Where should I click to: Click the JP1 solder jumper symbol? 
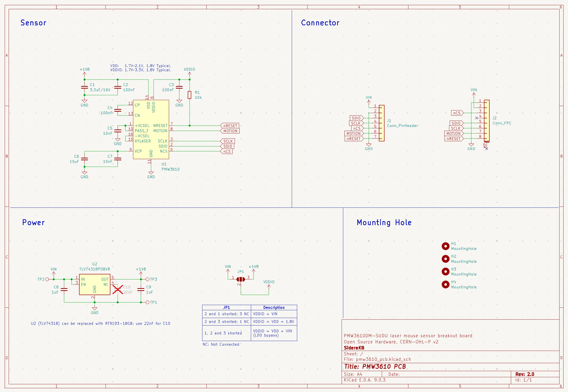(241, 279)
